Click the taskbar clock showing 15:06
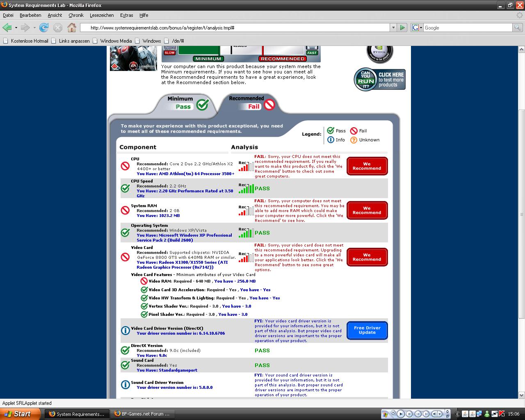525x420 pixels. point(514,414)
